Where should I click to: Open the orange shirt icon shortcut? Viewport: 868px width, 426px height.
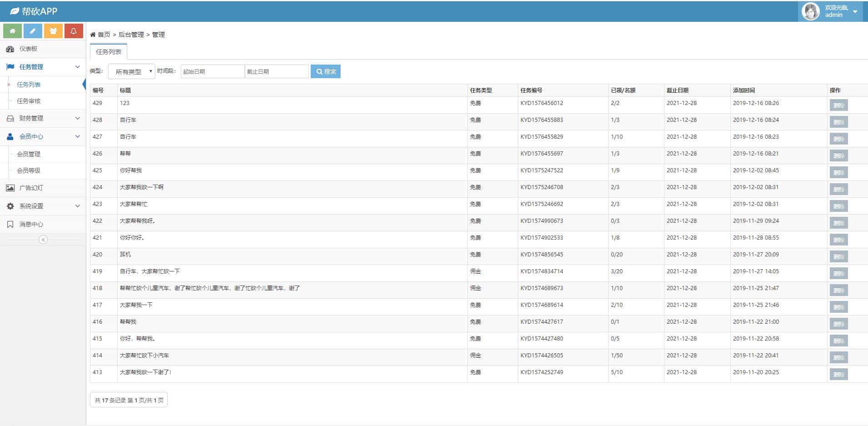pos(53,30)
